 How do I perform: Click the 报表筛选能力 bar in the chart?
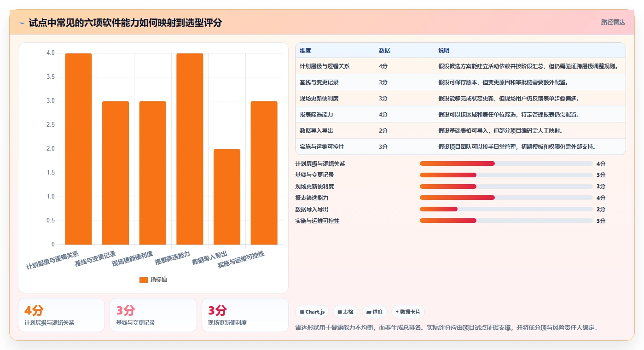[190, 149]
